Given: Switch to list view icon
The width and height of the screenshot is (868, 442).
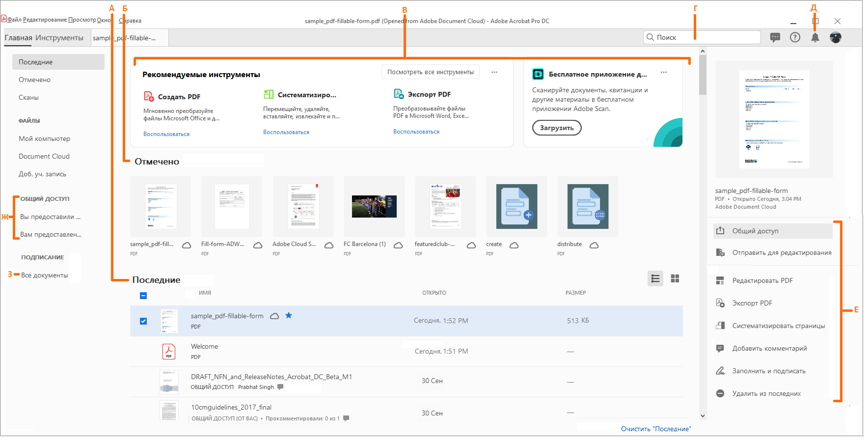Looking at the screenshot, I should 655,278.
